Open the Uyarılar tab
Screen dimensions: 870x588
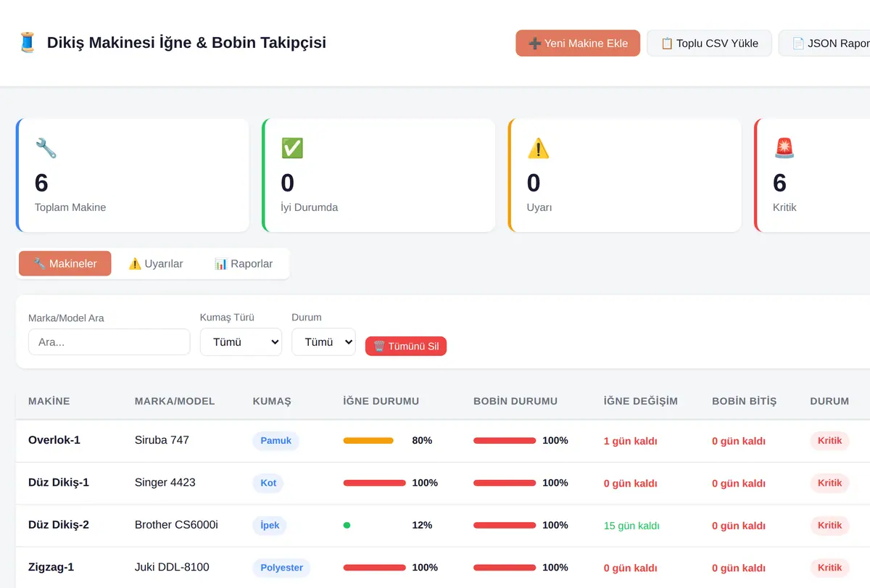pos(156,264)
